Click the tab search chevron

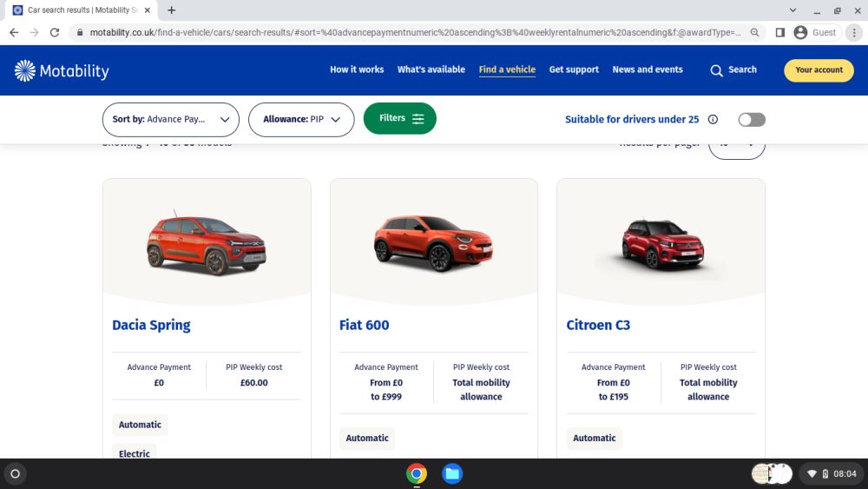(x=792, y=10)
